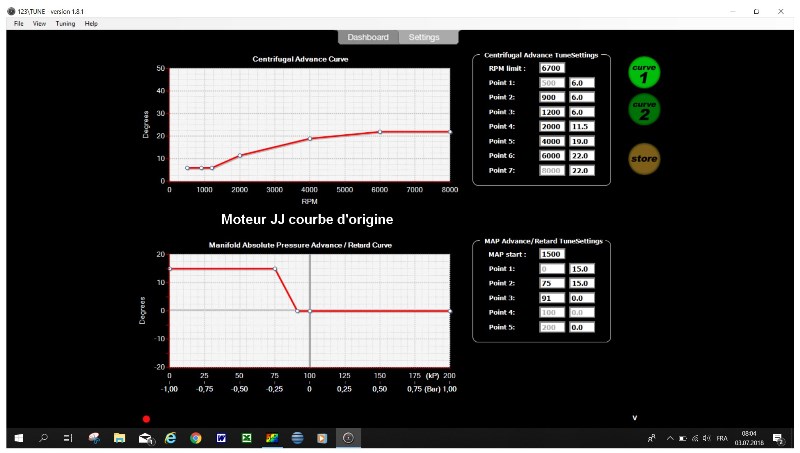Screen dimensions: 800x453
Task: Open the Help menu
Action: 91,23
